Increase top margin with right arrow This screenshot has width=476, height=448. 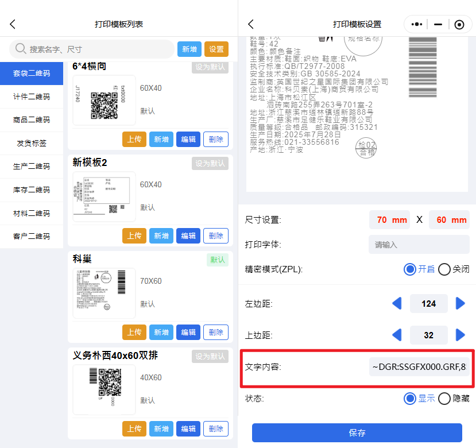click(x=460, y=335)
